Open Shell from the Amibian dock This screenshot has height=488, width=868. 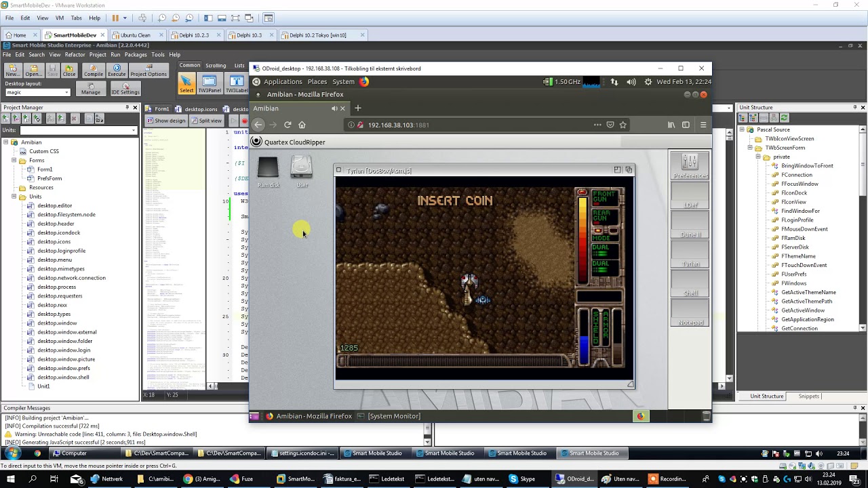(x=690, y=283)
